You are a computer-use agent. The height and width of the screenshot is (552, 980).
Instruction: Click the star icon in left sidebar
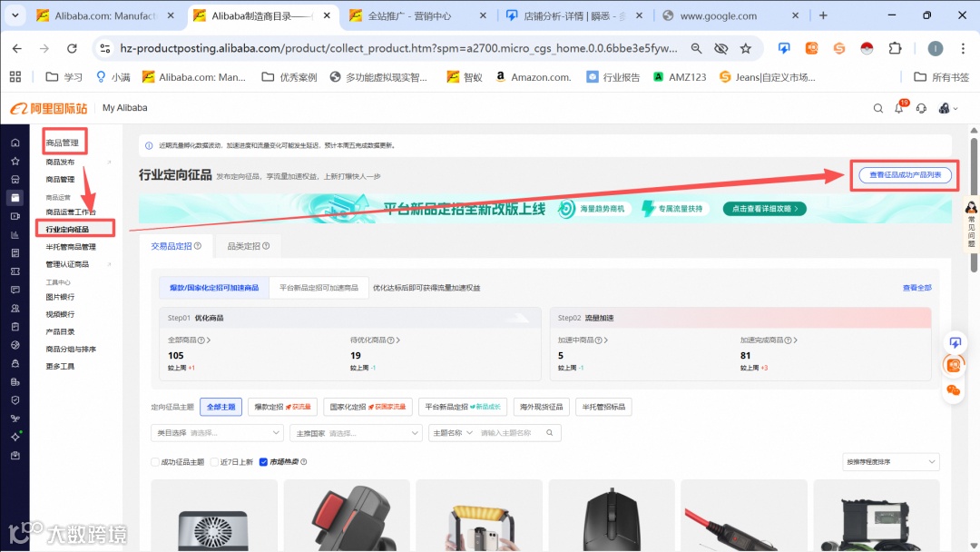click(15, 162)
